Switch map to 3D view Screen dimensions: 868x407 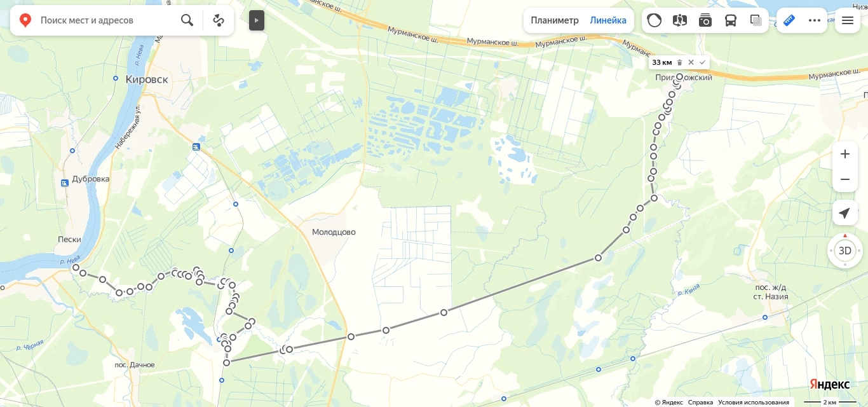845,251
